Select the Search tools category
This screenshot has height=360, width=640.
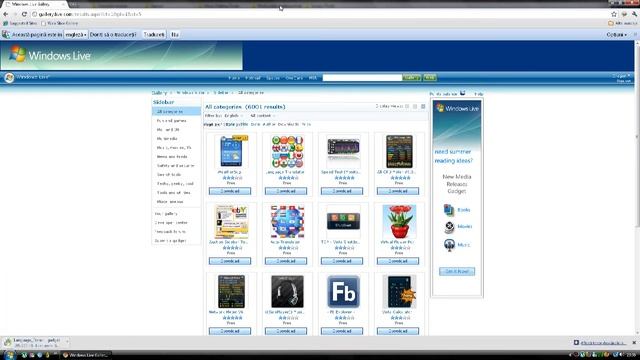point(169,175)
